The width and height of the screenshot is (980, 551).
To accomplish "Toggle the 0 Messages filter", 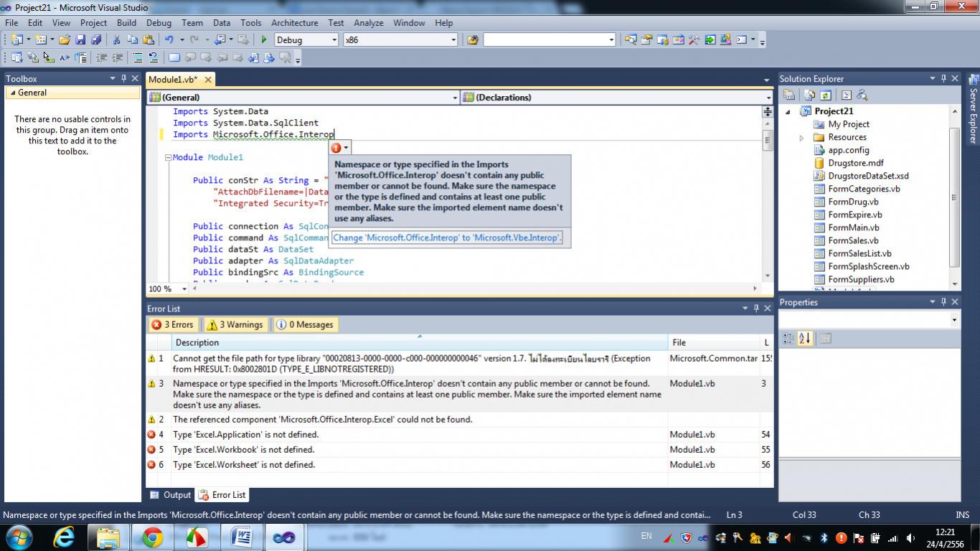I will pos(305,324).
